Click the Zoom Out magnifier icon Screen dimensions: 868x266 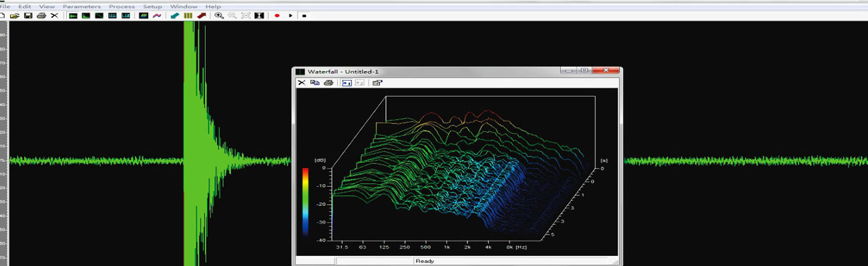tap(232, 15)
